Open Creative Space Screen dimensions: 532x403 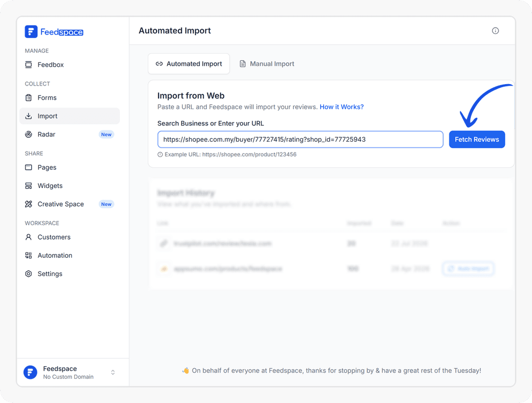point(69,204)
